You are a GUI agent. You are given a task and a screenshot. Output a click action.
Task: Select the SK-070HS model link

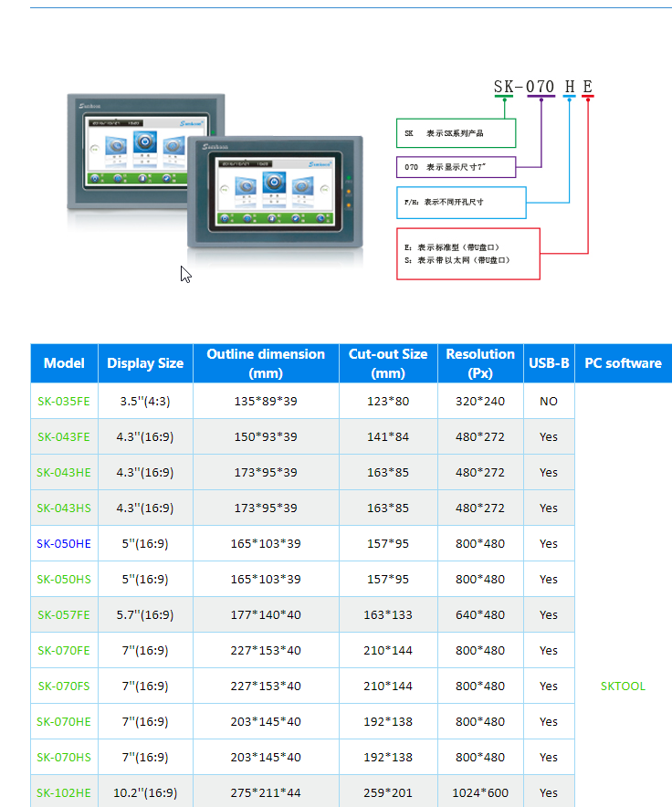tap(64, 757)
